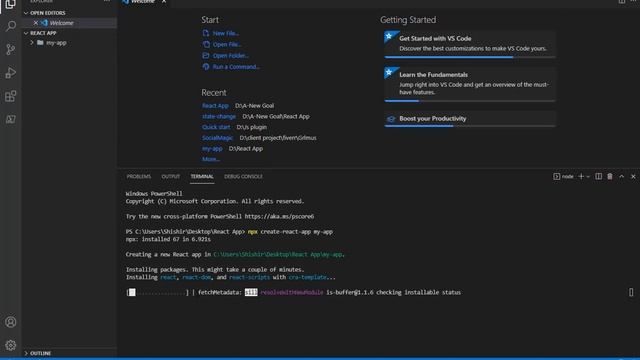
Task: Select Welcome in the Open Editors list
Action: point(69,23)
